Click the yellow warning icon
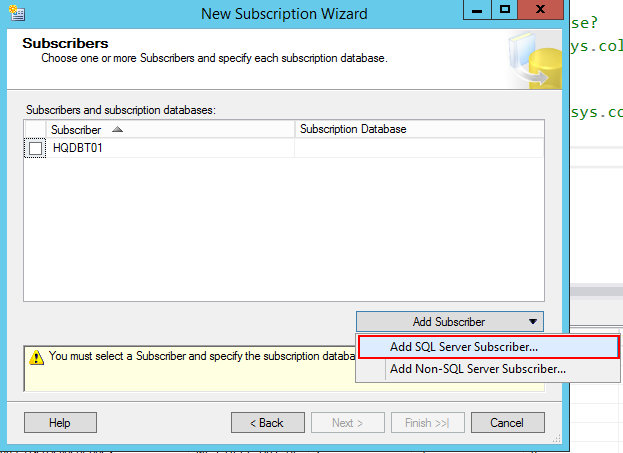 coord(36,356)
